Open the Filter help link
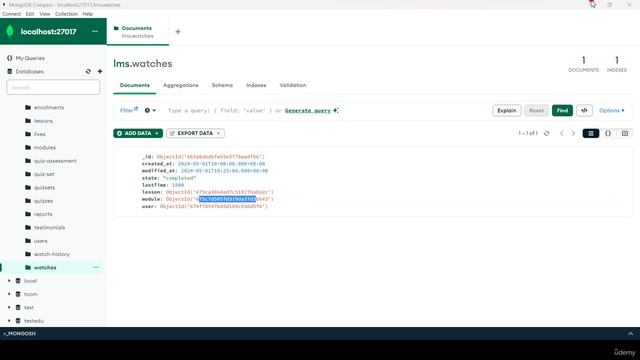 pos(129,110)
